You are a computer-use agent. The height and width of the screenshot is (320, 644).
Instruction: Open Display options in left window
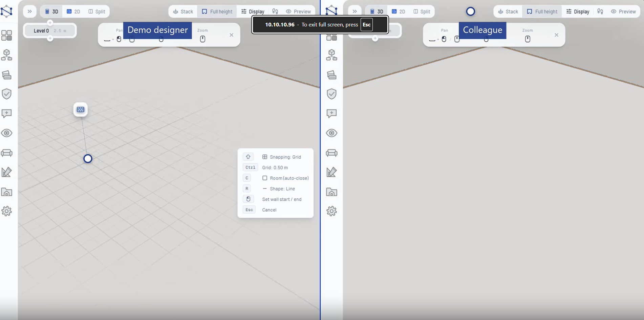pyautogui.click(x=253, y=12)
